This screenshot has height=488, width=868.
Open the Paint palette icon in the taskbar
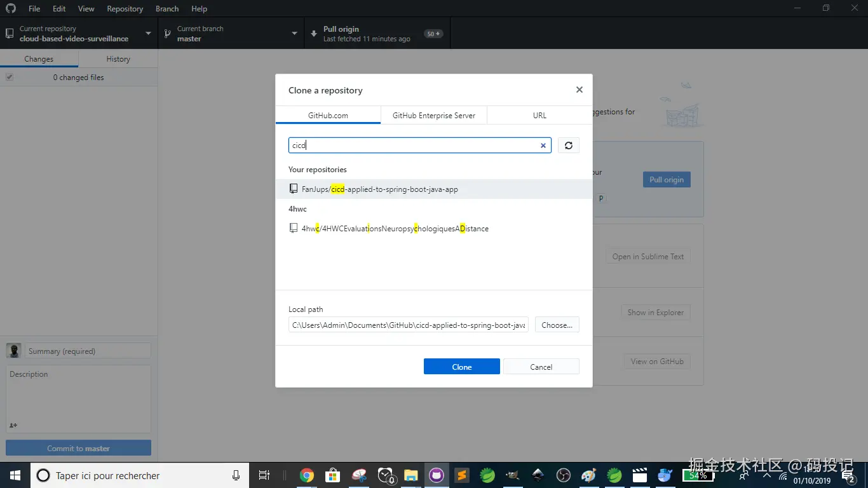click(x=589, y=475)
